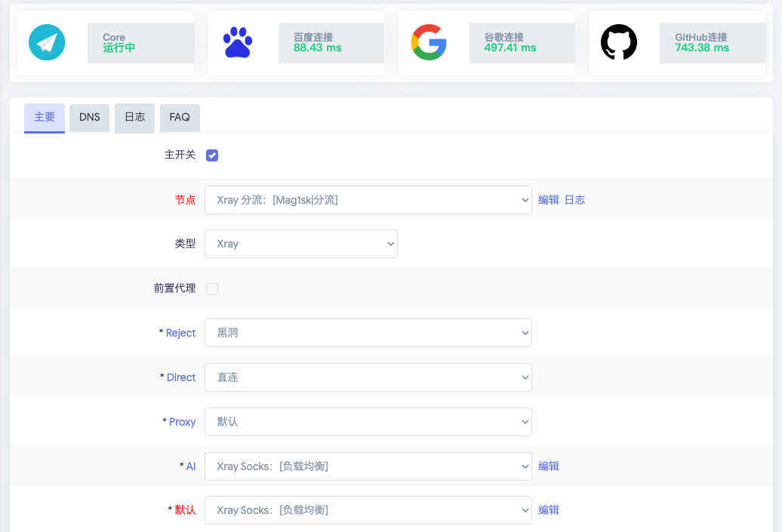
Task: Click 编辑 link in the AI row
Action: (x=549, y=466)
